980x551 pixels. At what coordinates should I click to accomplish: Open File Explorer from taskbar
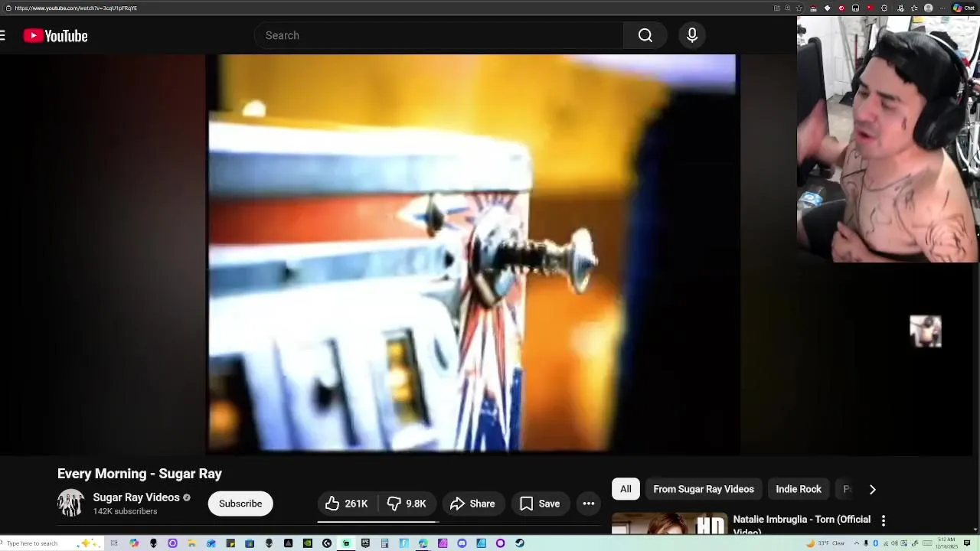coord(191,543)
